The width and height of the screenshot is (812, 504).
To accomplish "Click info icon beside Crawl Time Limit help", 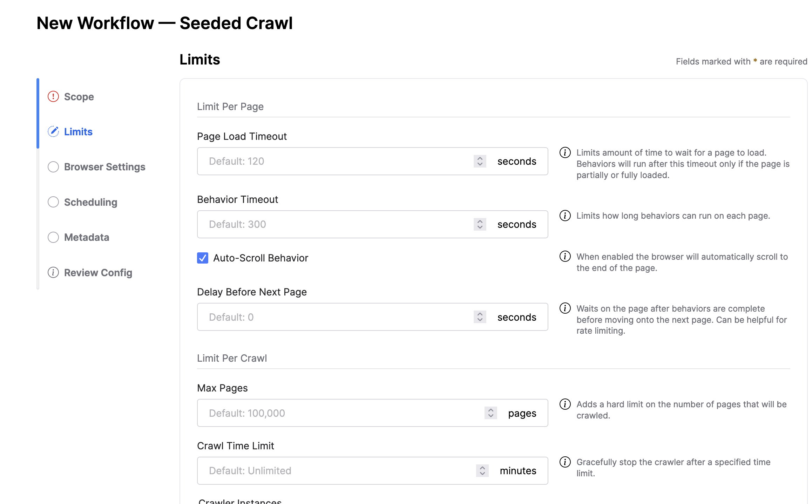I will pyautogui.click(x=565, y=462).
